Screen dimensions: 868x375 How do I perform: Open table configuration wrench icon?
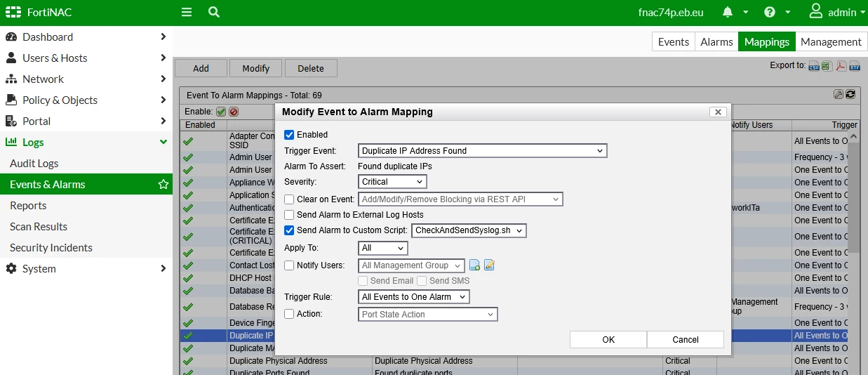839,94
